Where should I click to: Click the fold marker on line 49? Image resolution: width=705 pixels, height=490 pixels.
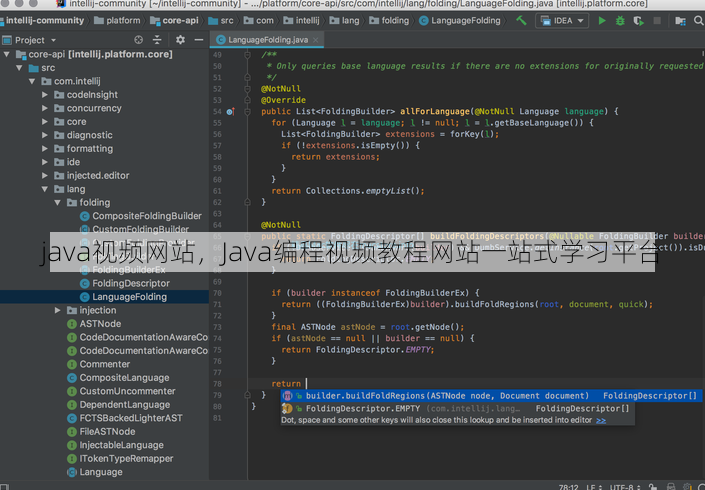click(x=247, y=55)
